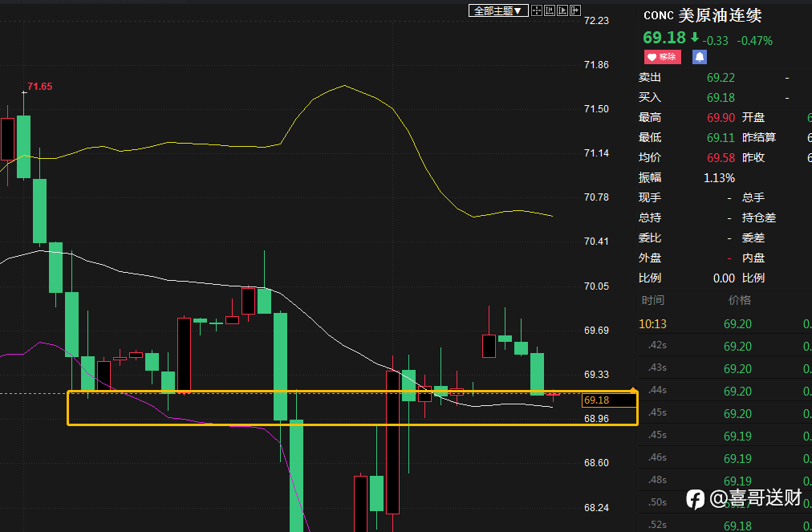Click the 价格 column header
This screenshot has width=812, height=532.
[740, 300]
